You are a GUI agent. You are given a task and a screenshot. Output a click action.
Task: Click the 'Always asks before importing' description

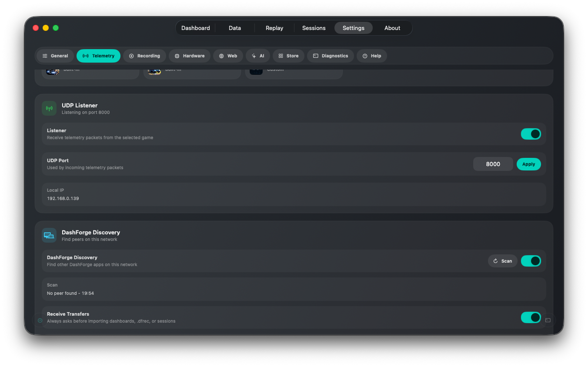[111, 321]
